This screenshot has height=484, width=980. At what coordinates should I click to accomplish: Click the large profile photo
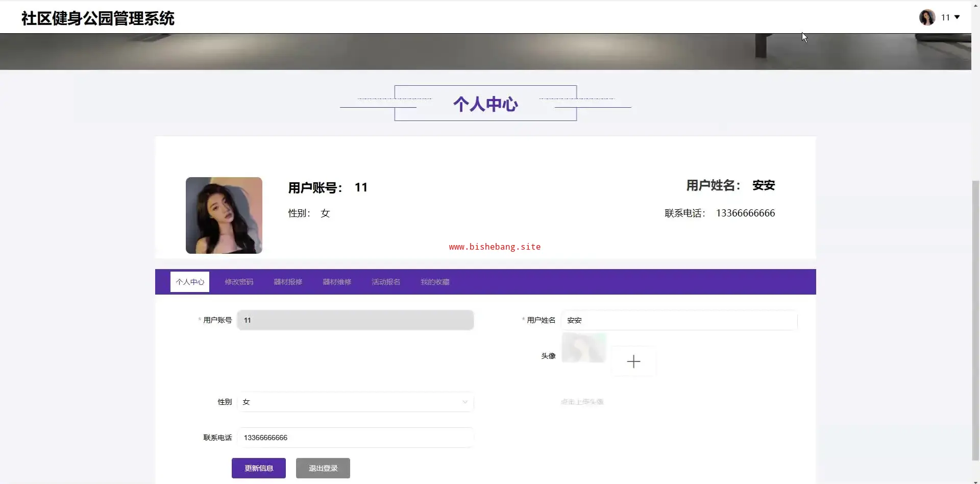224,215
